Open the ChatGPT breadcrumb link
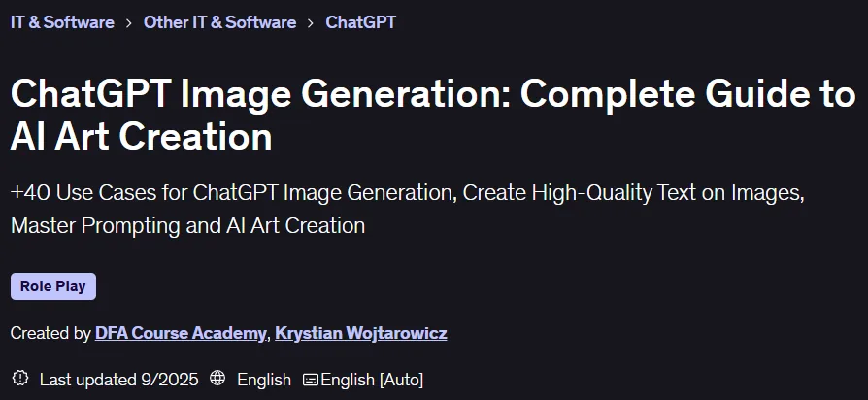The image size is (868, 400). (x=361, y=22)
